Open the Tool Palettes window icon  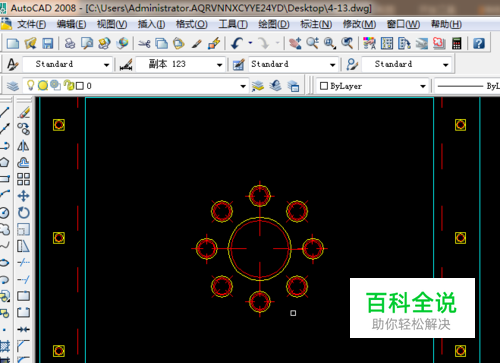[x=404, y=43]
